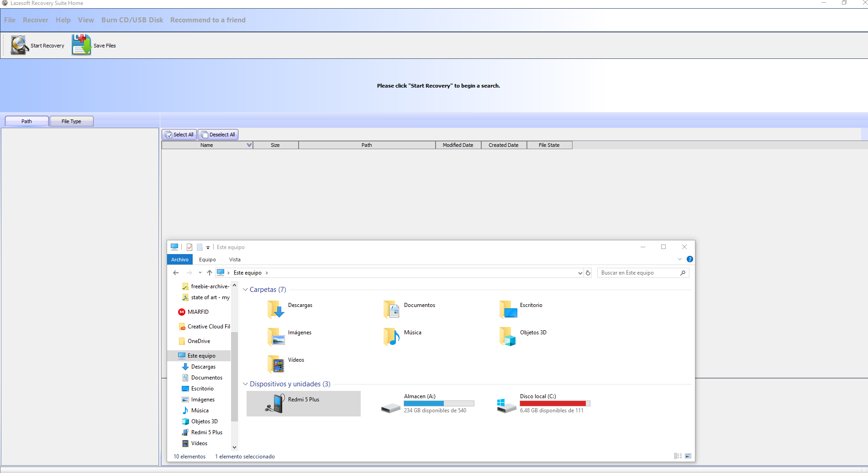Open Burn CD/USB Disk menu
This screenshot has width=868, height=473.
click(132, 20)
